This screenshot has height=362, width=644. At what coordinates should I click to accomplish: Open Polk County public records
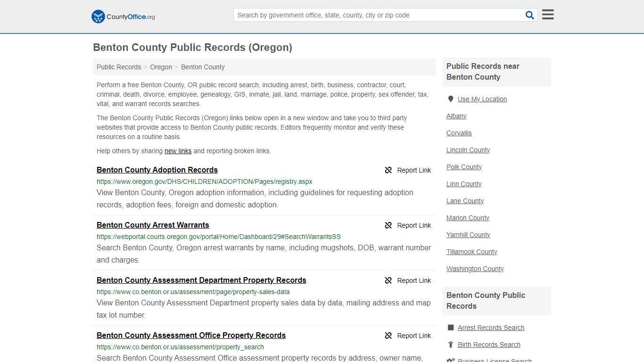point(464,167)
